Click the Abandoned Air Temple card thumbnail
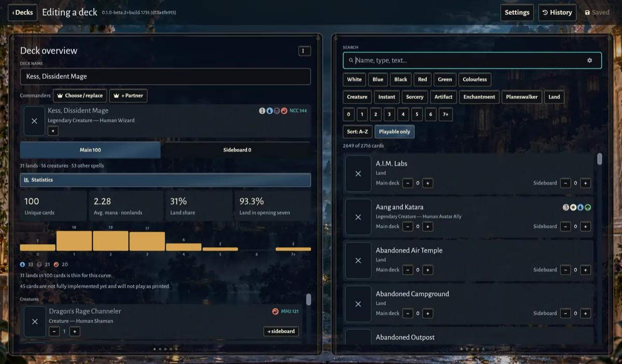 coord(358,261)
